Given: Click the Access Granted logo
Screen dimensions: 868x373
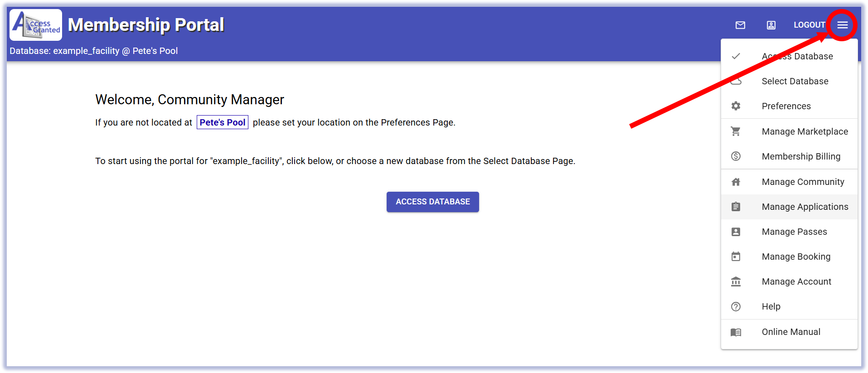Looking at the screenshot, I should tap(36, 25).
